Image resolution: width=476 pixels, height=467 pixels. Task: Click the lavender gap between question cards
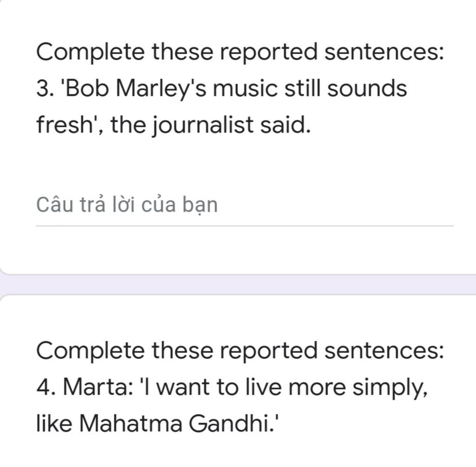[238, 284]
